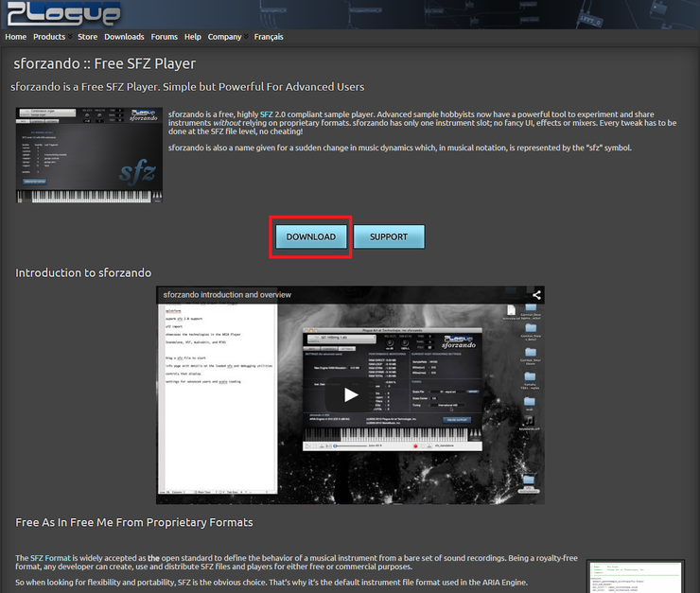Go to the Store page
Screen dimensions: 700x593
pyautogui.click(x=87, y=37)
